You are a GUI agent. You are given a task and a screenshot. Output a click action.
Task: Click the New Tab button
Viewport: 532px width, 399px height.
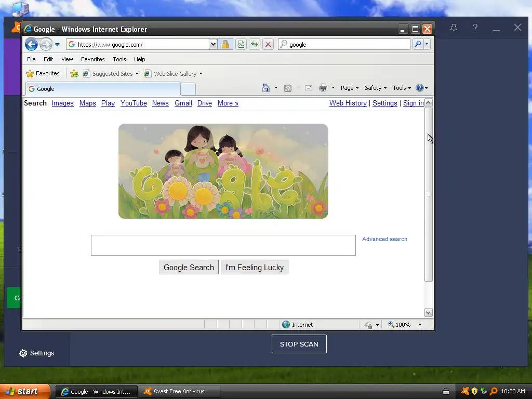(x=188, y=89)
